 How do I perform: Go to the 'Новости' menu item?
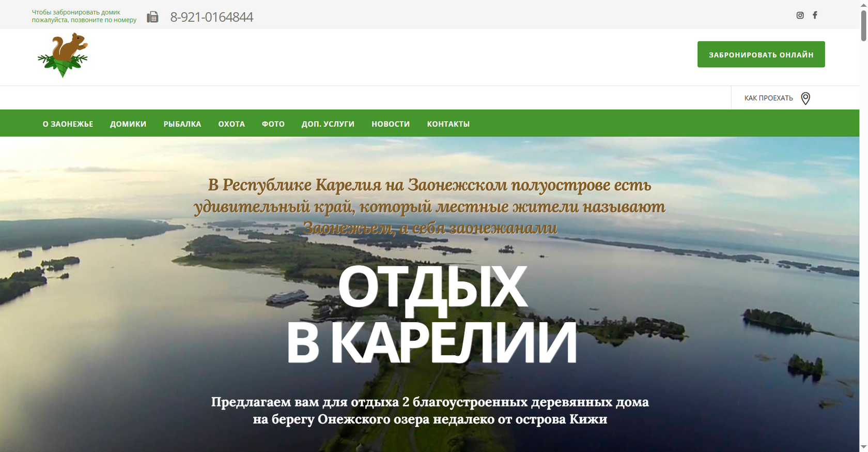tap(391, 124)
